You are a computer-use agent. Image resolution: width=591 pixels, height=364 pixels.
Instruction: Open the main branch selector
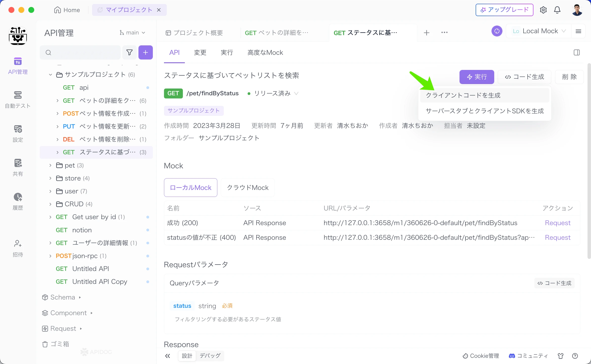point(132,33)
